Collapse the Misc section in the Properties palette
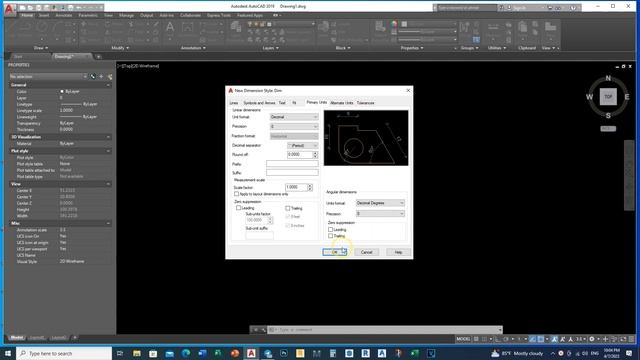Image resolution: width=640 pixels, height=360 pixels. pos(108,223)
